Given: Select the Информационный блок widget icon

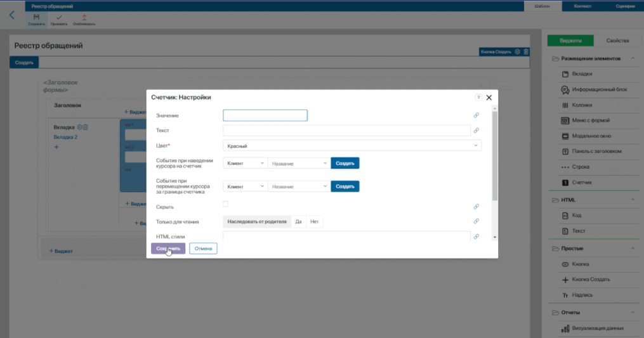Looking at the screenshot, I should [565, 89].
